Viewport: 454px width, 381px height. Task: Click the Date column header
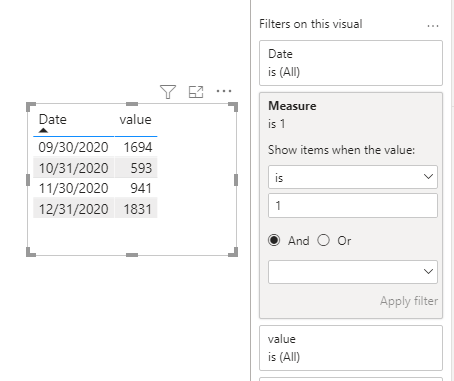53,119
